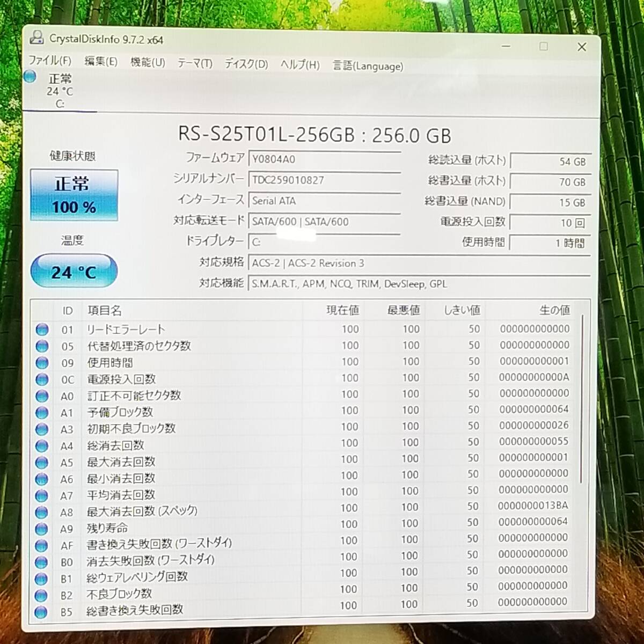This screenshot has height=644, width=644.
Task: Minimize the CrystalDiskInfo window
Action: tap(506, 46)
